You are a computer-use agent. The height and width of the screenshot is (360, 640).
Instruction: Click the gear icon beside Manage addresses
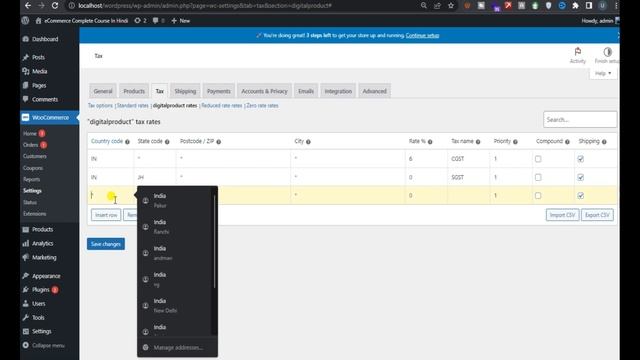tap(145, 347)
